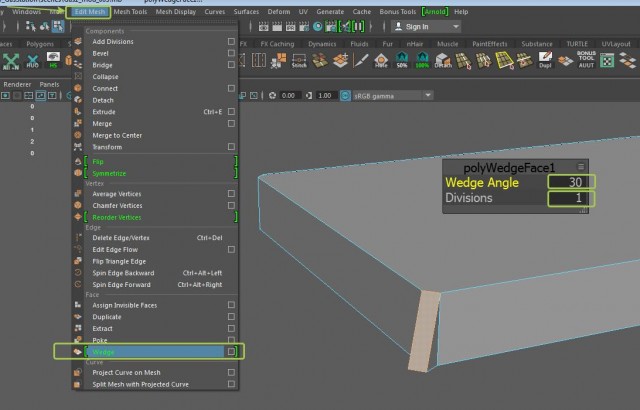This screenshot has height=410, width=640.
Task: Switch to the Polygons shelf tab
Action: coord(40,44)
